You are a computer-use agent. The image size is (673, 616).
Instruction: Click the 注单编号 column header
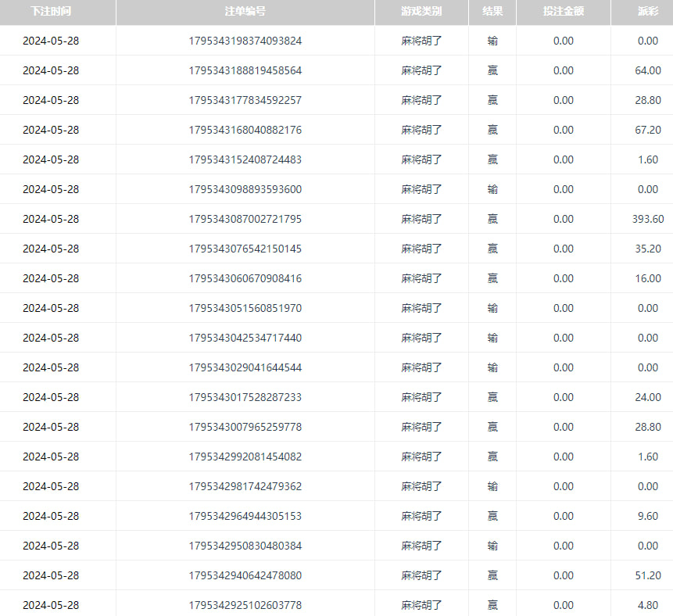tap(245, 12)
